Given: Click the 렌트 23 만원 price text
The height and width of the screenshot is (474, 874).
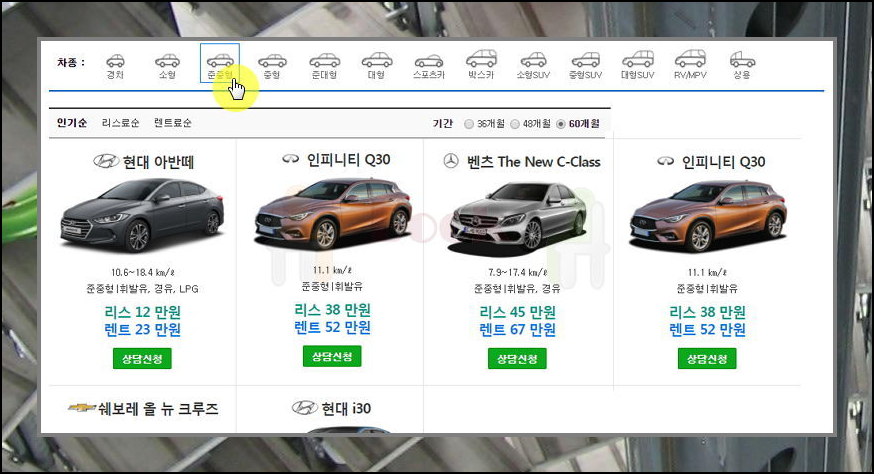Looking at the screenshot, I should pos(142,330).
